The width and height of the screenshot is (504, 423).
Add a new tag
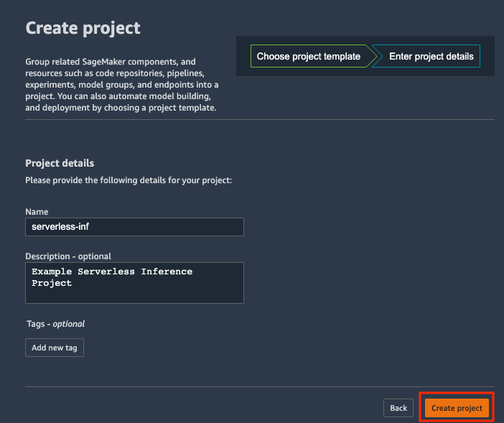point(55,348)
